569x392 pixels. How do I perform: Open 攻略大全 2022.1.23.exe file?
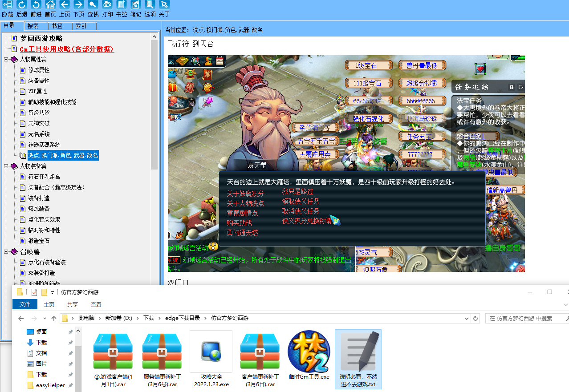(211, 359)
